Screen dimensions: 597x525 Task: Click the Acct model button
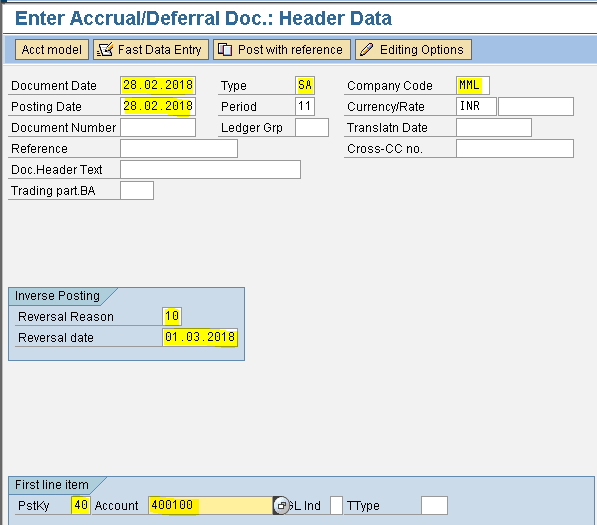52,49
